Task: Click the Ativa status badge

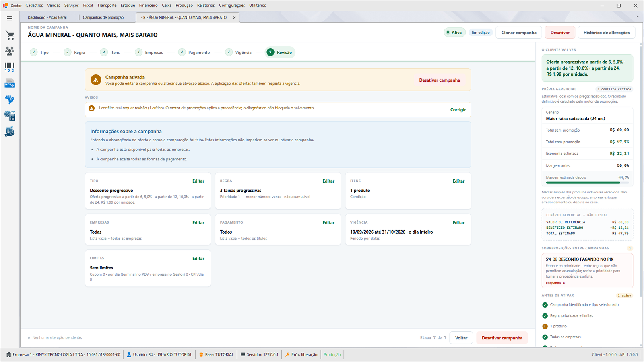Action: [x=454, y=33]
